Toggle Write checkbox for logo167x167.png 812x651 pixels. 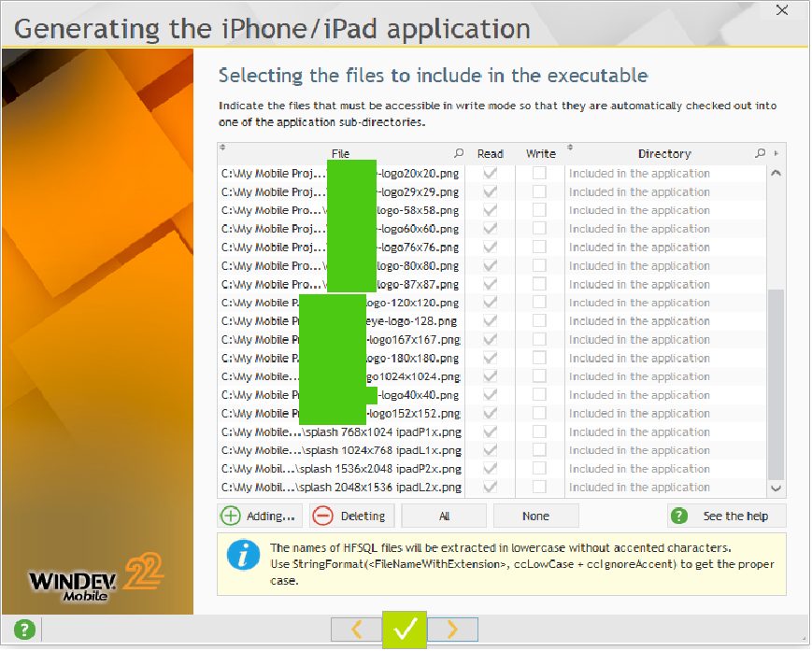click(539, 340)
